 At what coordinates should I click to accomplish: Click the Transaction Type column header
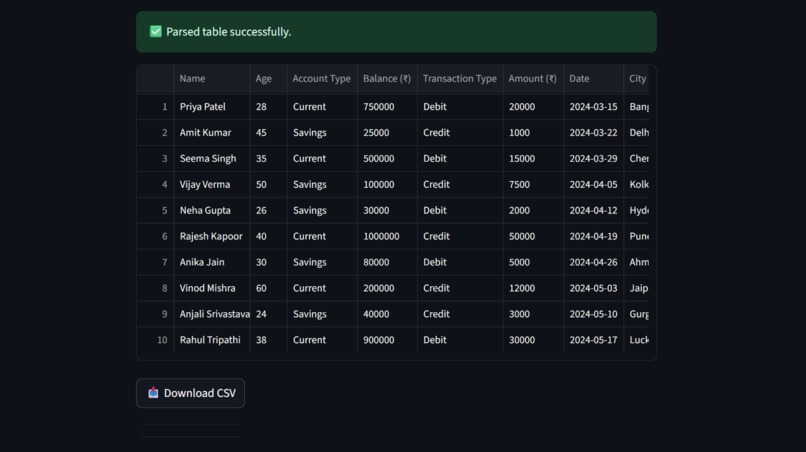460,78
